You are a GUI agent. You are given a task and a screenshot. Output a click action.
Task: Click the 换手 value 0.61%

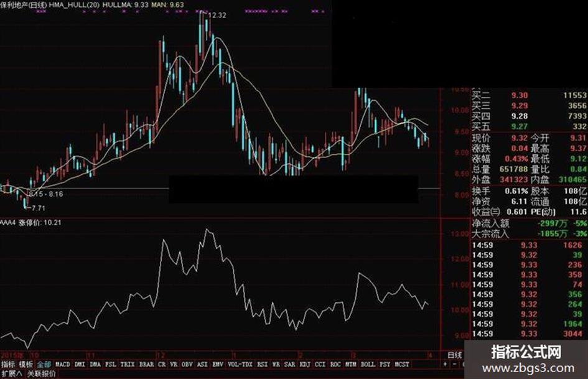[x=516, y=191]
